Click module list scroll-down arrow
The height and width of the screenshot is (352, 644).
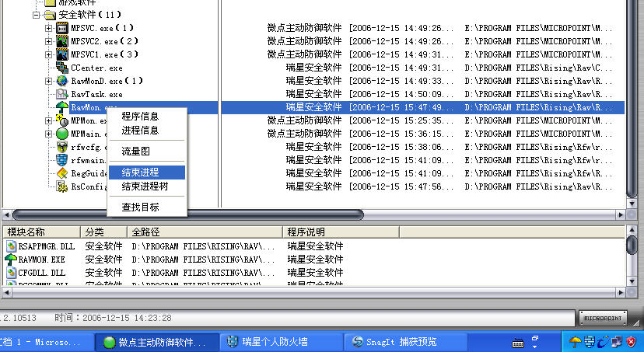coord(632,281)
